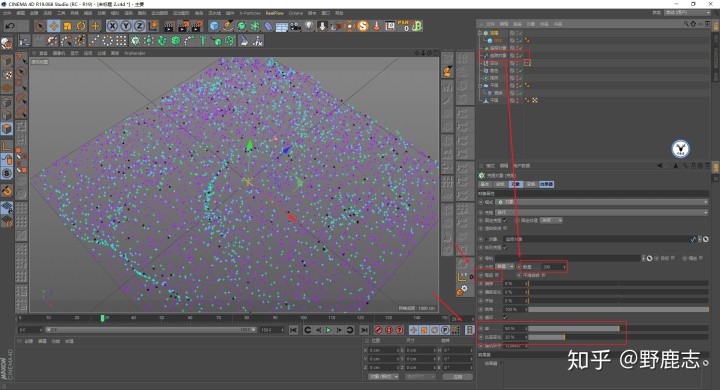Activate the Scale tool
The height and width of the screenshot is (390, 720).
pos(68,26)
